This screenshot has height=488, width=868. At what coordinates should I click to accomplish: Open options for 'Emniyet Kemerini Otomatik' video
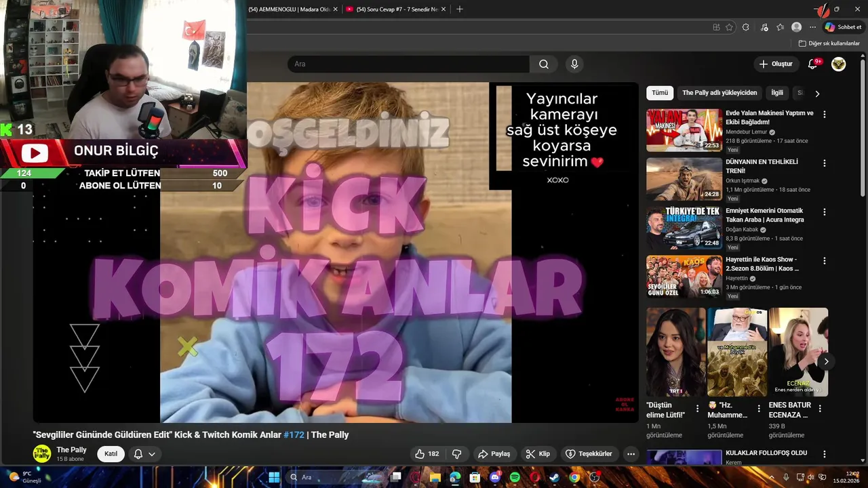[x=825, y=212]
